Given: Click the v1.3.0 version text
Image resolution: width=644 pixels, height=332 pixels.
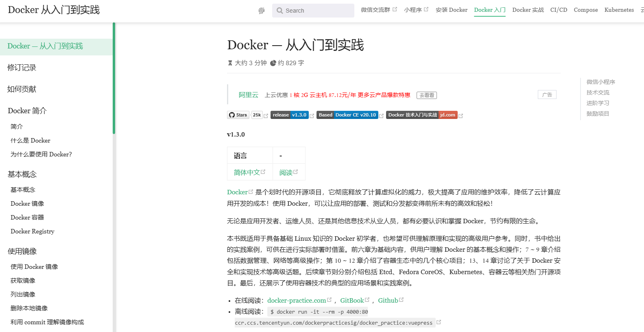Looking at the screenshot, I should pyautogui.click(x=236, y=134).
